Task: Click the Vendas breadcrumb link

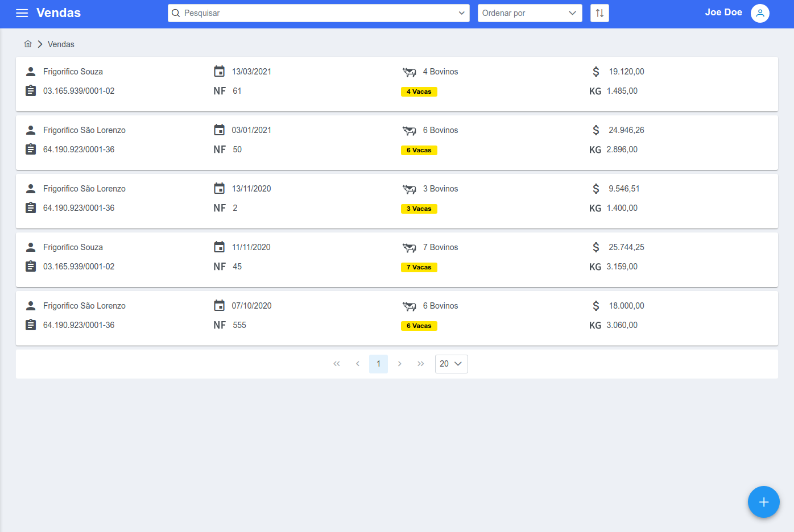Action: click(x=61, y=44)
